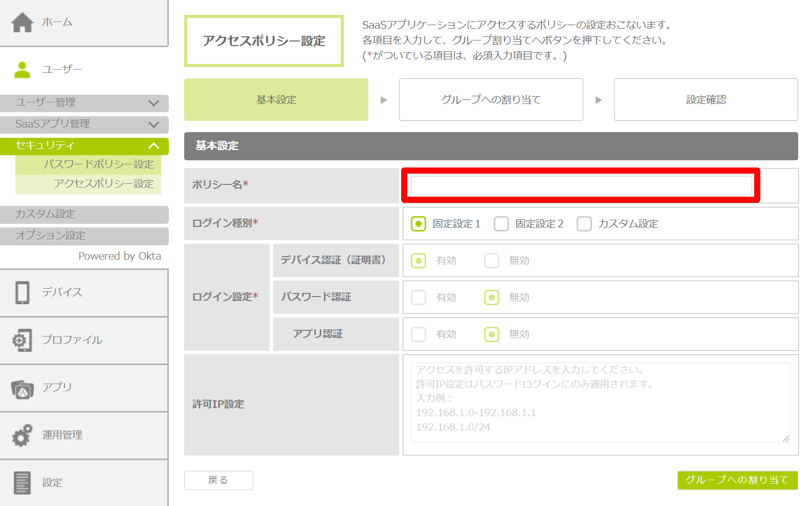Expand the SaaSアプリ管理 menu section

[x=84, y=124]
